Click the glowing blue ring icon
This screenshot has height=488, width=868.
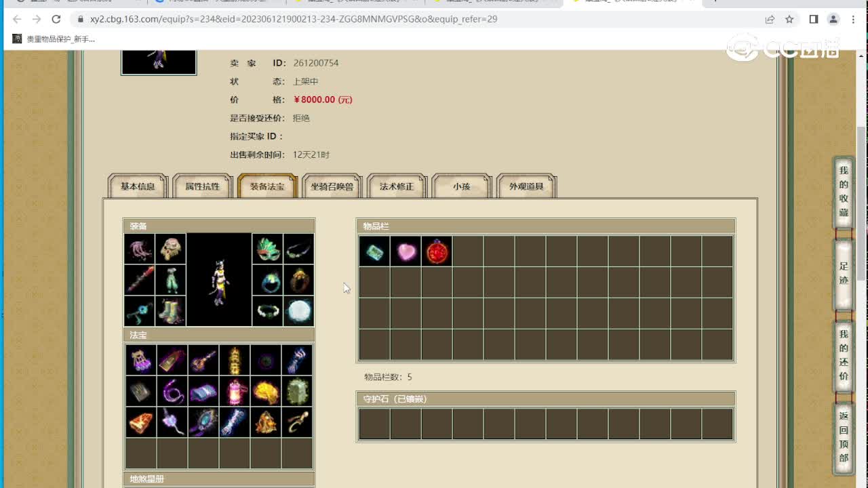267,280
